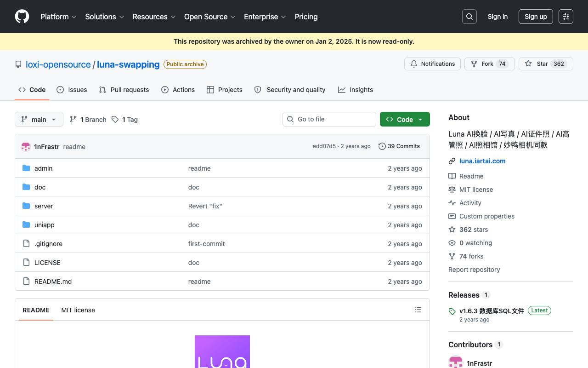Open the readme commit message beside 1nFrastr
The image size is (588, 368).
click(x=74, y=147)
